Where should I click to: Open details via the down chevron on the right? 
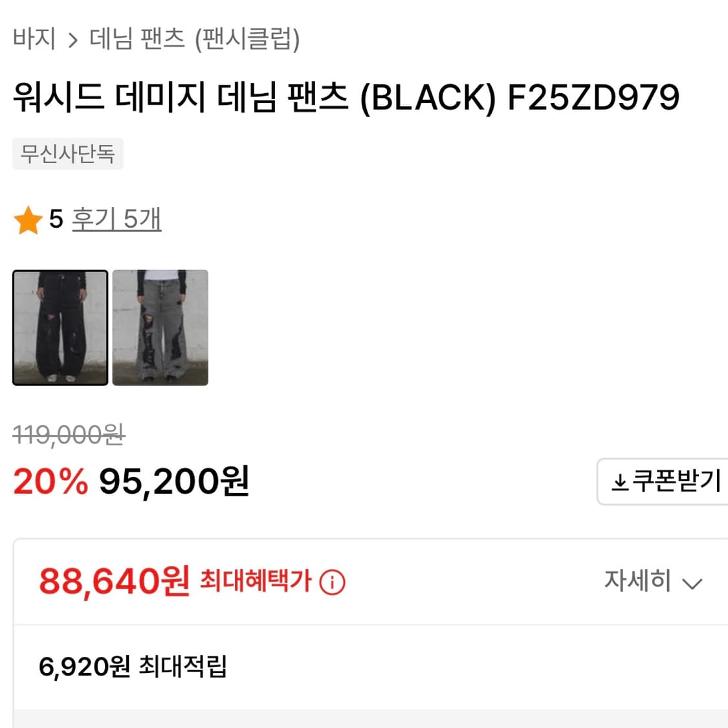tap(691, 583)
